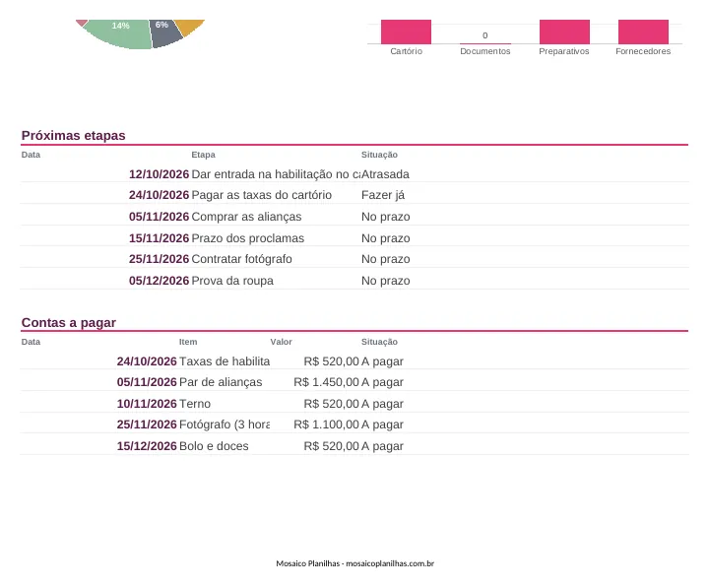Select the 25/11/2026 date beside Contratar fotógrafo
The width and height of the screenshot is (708, 588).
click(159, 259)
